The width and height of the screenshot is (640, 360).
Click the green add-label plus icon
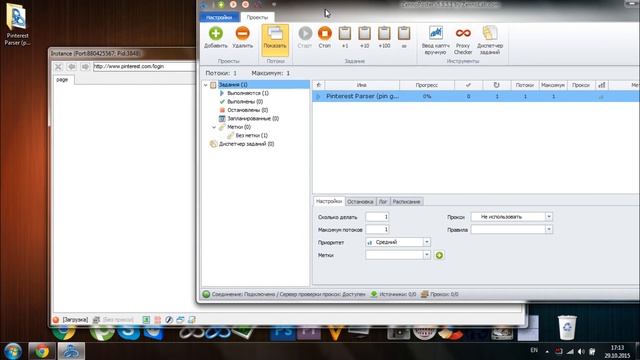coord(439,255)
